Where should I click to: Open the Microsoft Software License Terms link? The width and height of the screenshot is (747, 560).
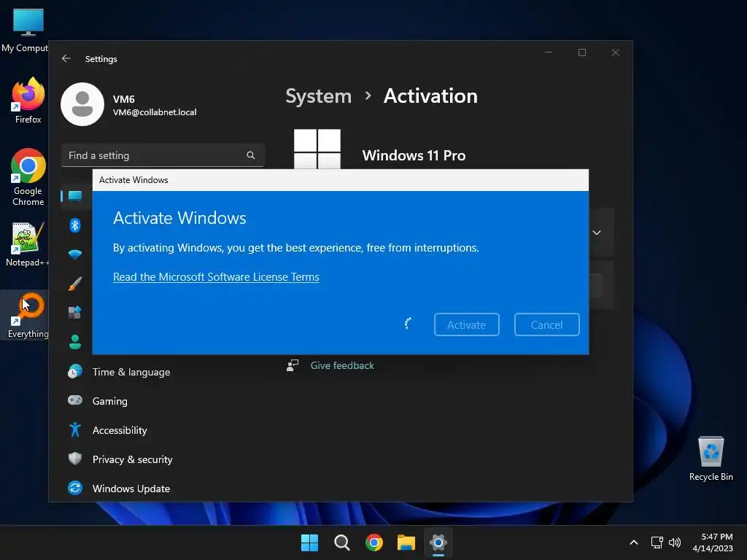[216, 276]
